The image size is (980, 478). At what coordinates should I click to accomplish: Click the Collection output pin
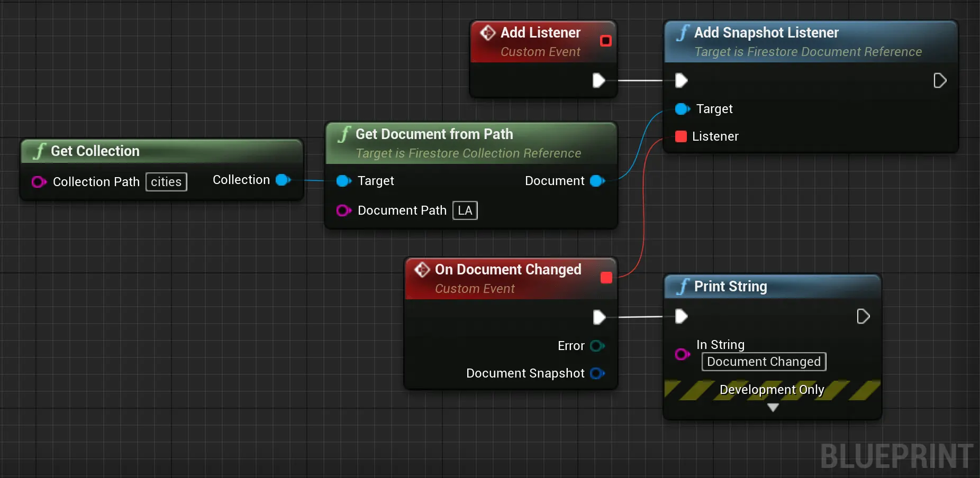(284, 180)
